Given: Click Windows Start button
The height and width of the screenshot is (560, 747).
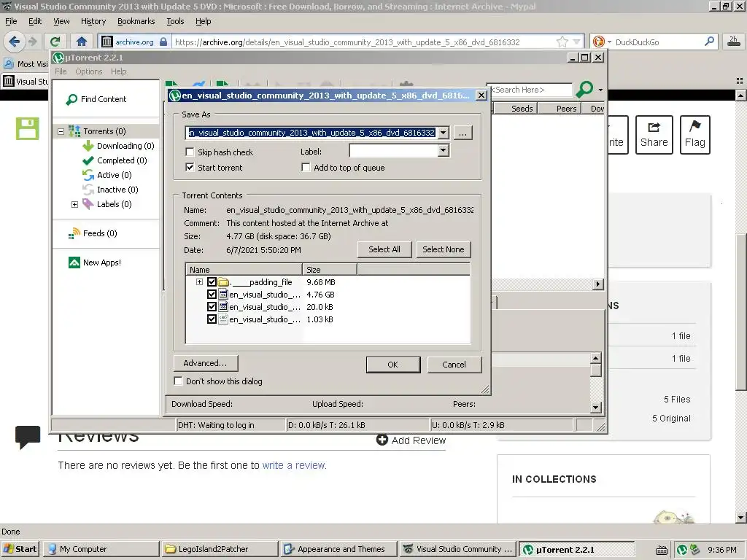Looking at the screenshot, I should [x=20, y=549].
